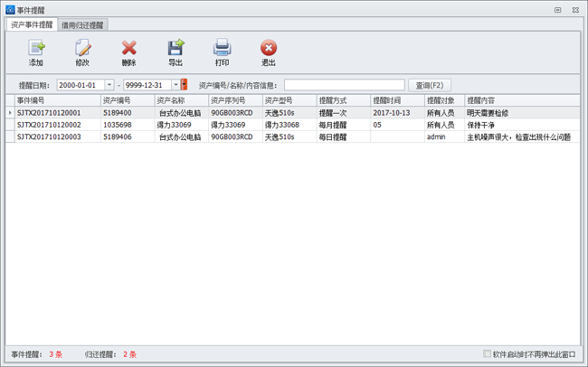Viewport: 588px width, 367px height.
Task: Open the start date 2000-01-01 dropdown
Action: (x=109, y=85)
